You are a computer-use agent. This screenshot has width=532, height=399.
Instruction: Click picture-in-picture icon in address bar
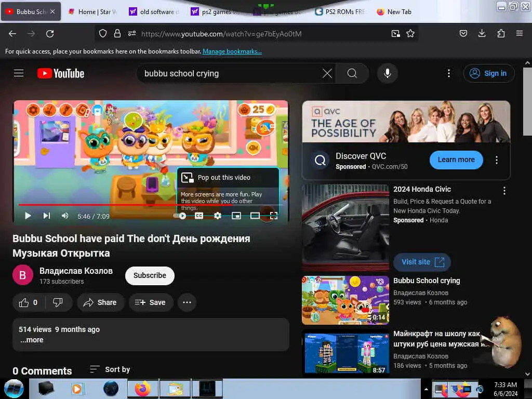click(x=395, y=34)
